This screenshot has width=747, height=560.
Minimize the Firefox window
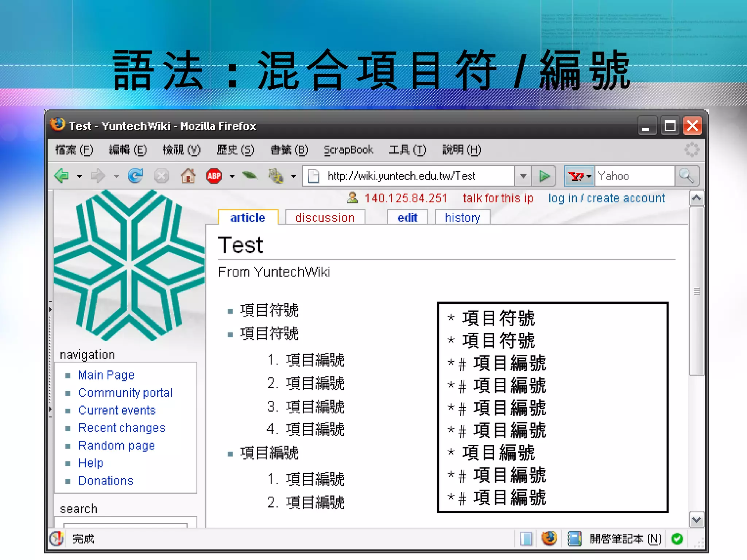pyautogui.click(x=647, y=126)
